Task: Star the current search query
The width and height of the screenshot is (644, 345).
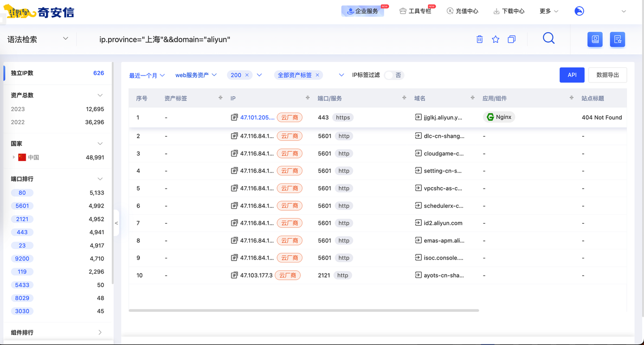Action: [496, 39]
